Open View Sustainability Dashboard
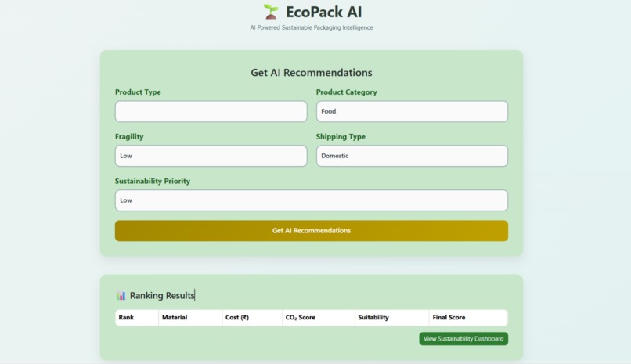631x364 pixels. (x=463, y=339)
